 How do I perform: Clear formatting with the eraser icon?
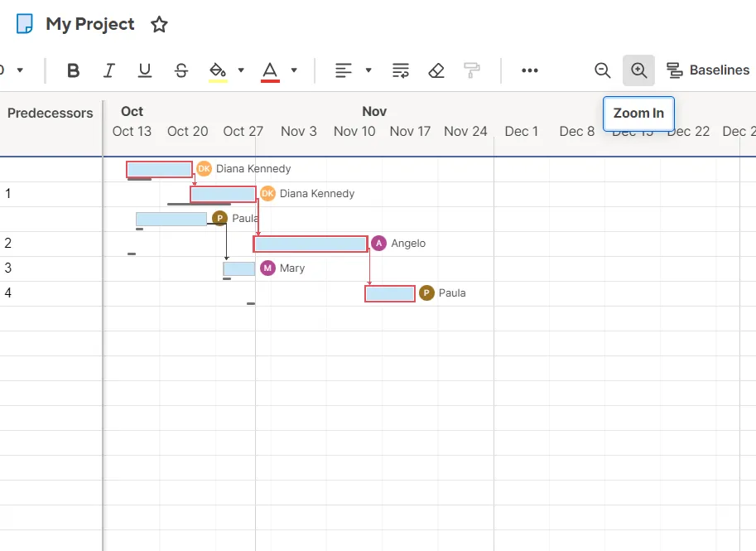[x=436, y=70]
